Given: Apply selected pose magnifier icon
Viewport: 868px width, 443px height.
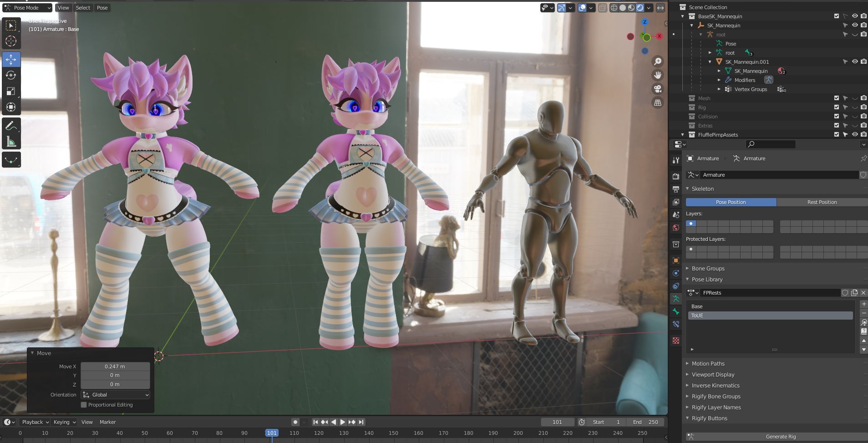Looking at the screenshot, I should point(863,322).
